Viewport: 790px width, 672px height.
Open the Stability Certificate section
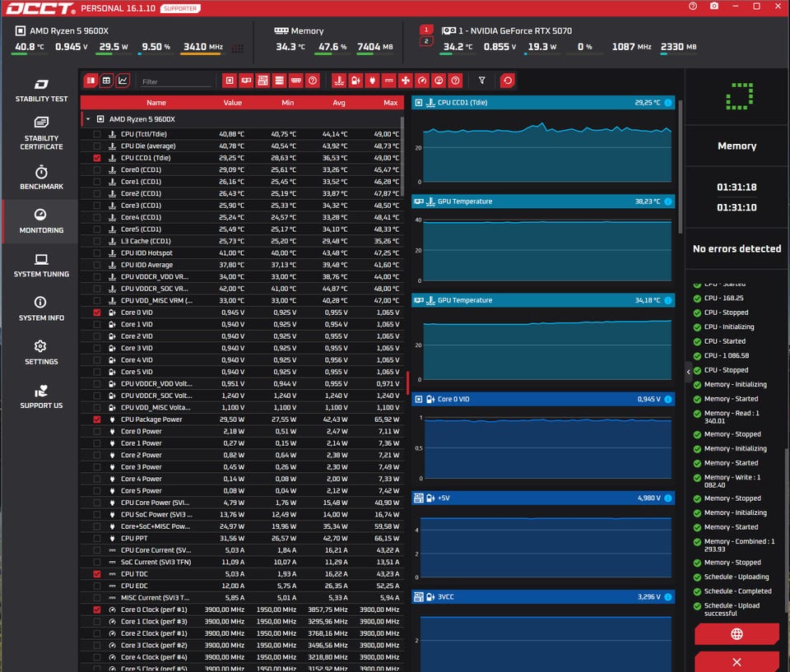pyautogui.click(x=41, y=134)
